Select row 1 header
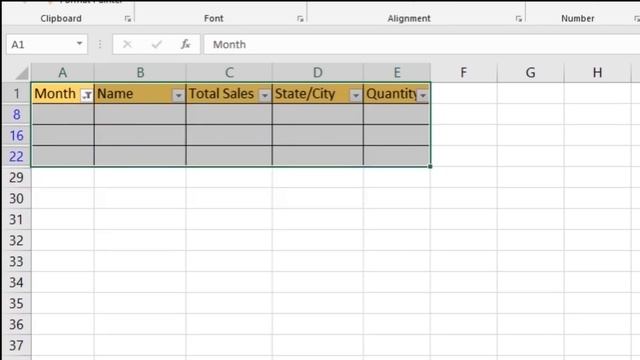This screenshot has width=640, height=360. coord(16,93)
